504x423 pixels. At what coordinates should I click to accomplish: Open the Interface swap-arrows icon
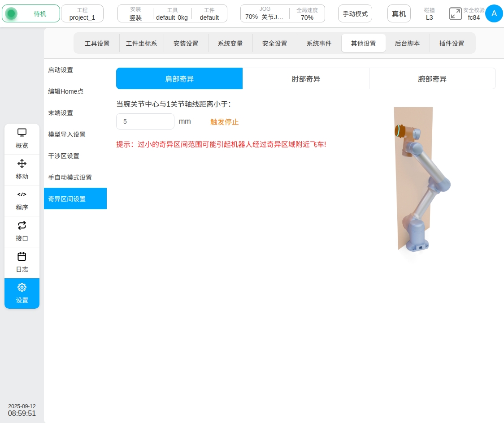(x=22, y=225)
